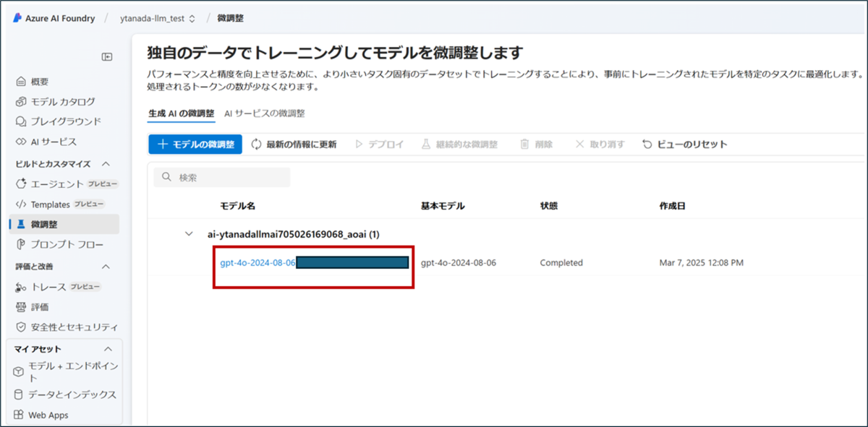Click the モデルの微調整 button
Viewport: 868px width, 427px height.
[x=195, y=144]
